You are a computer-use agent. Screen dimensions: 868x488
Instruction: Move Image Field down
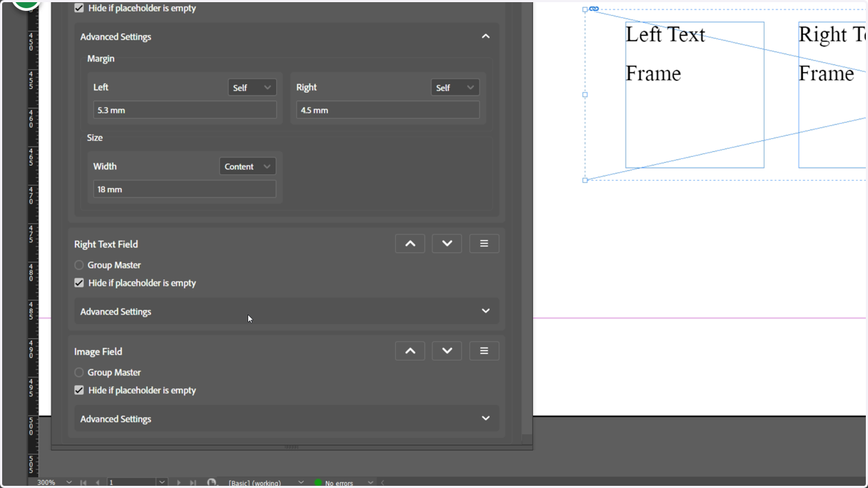tap(447, 351)
